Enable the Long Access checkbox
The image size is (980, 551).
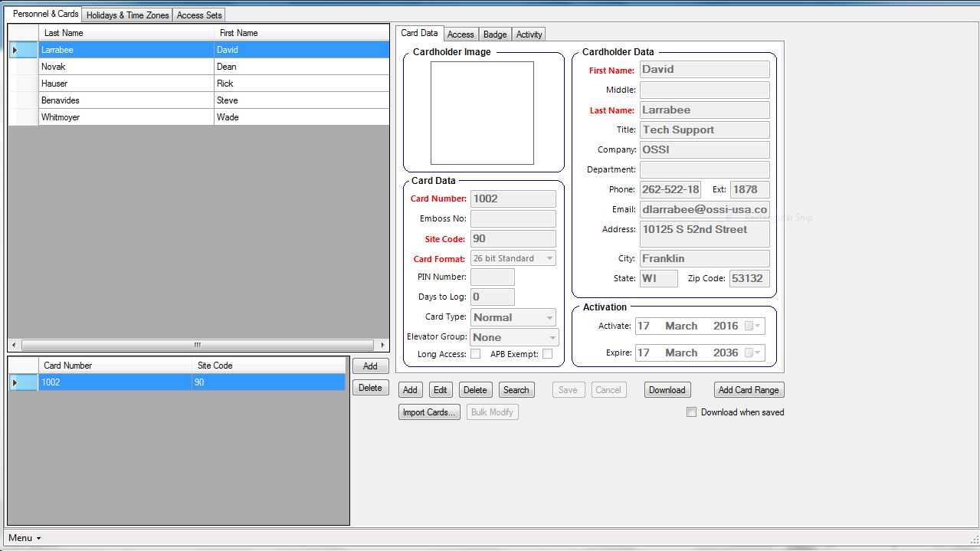[475, 354]
